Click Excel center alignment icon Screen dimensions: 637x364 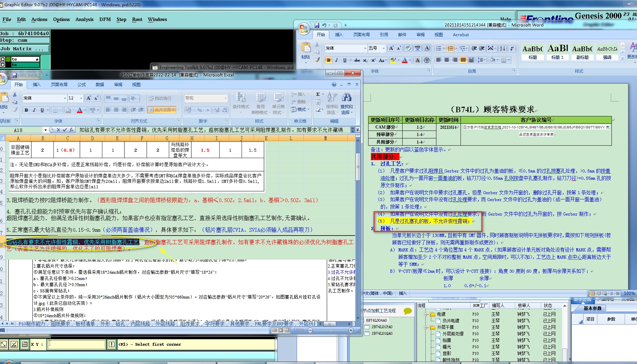coord(116,110)
